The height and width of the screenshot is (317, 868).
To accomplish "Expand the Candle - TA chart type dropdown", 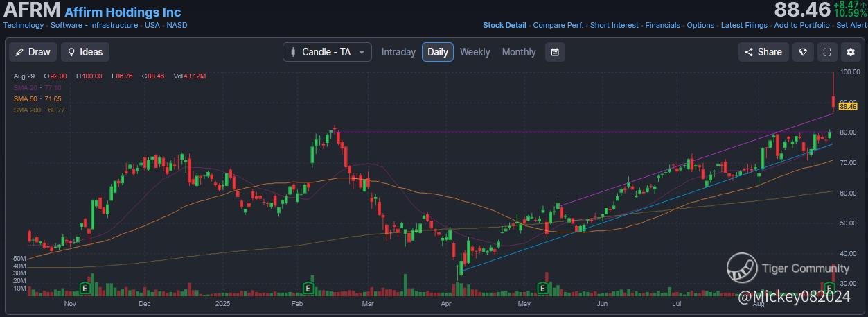I will click(327, 52).
